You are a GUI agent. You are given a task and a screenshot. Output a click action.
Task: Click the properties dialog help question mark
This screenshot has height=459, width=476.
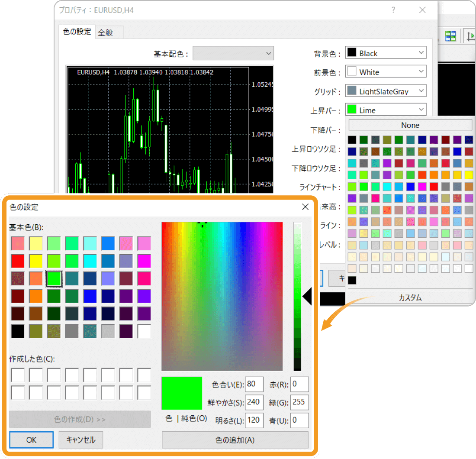point(393,10)
